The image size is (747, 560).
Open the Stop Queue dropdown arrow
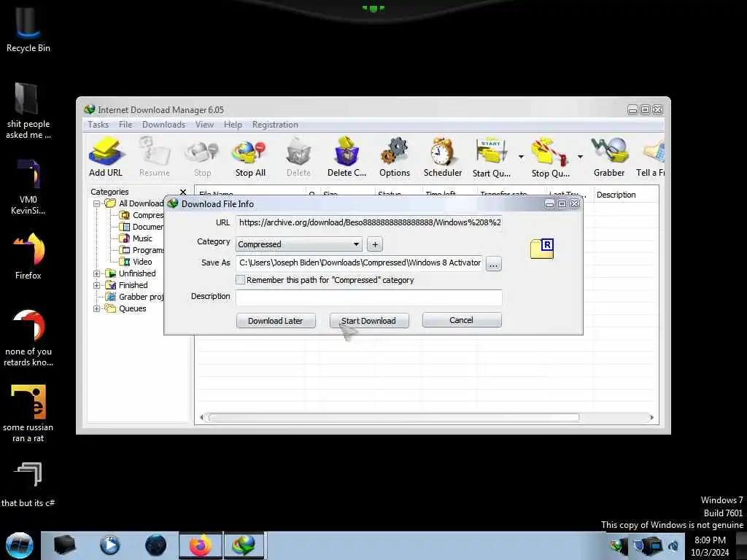pos(580,157)
